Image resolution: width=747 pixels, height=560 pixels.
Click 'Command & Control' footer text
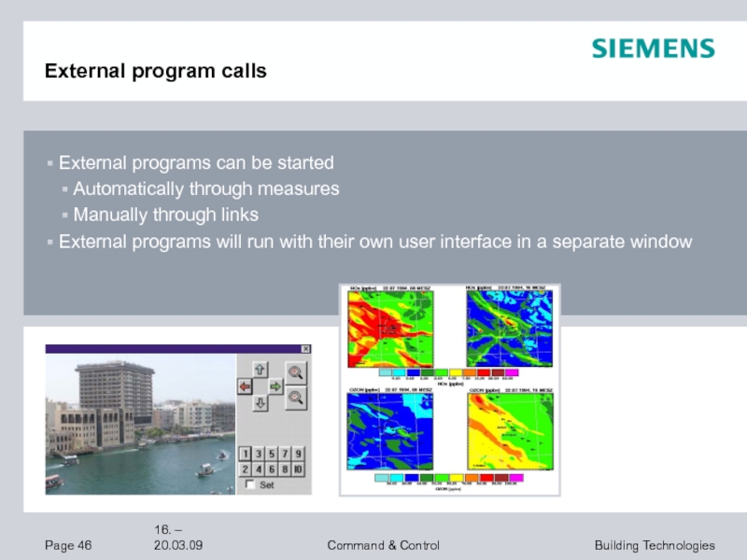tap(384, 545)
